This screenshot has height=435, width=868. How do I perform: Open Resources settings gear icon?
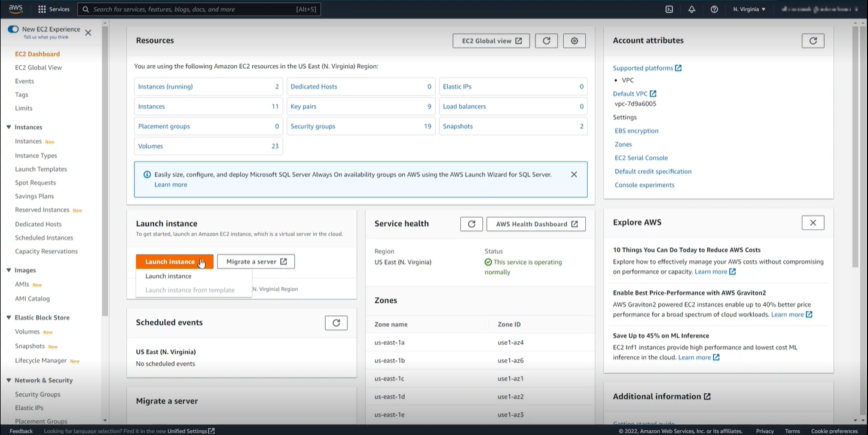574,41
